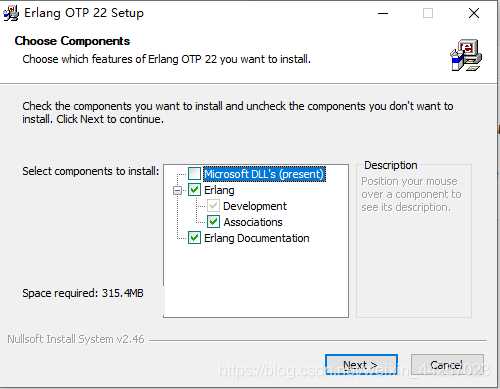Click the disabled maximize button
Viewport: 500px width, 389px height.
tap(428, 13)
